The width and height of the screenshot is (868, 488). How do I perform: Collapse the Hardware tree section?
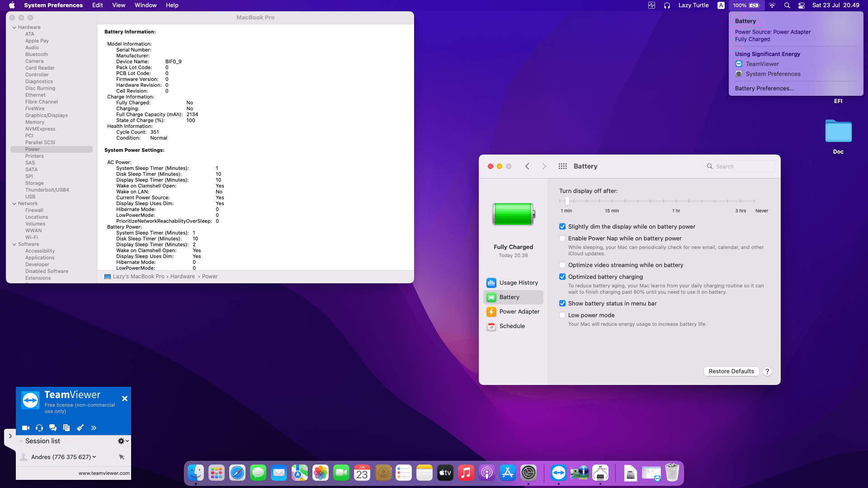click(14, 28)
